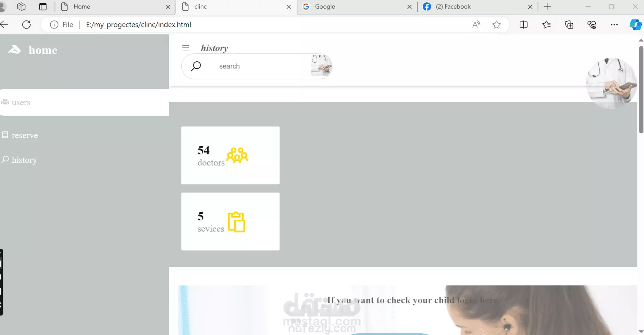The image size is (644, 335).
Task: Add this page to favorites star
Action: 496,25
